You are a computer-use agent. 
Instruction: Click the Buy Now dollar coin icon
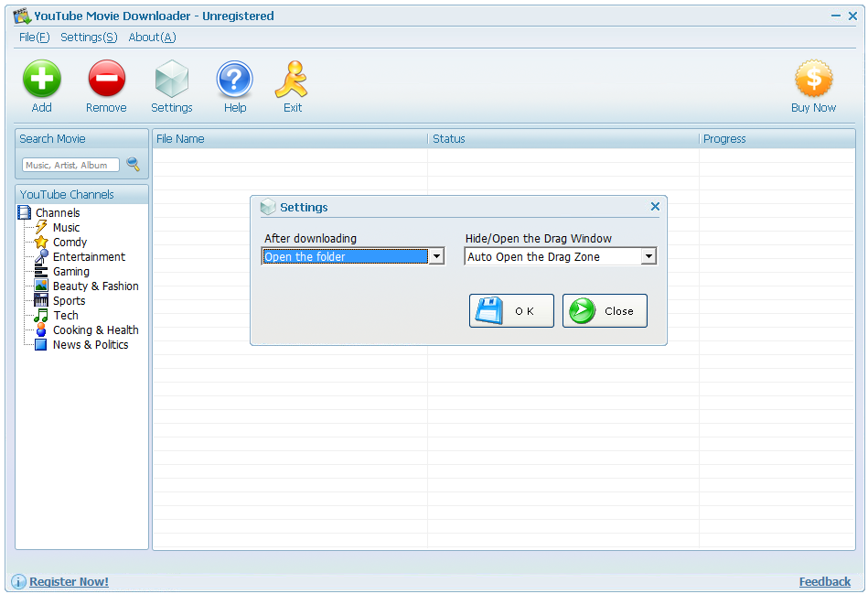(813, 78)
